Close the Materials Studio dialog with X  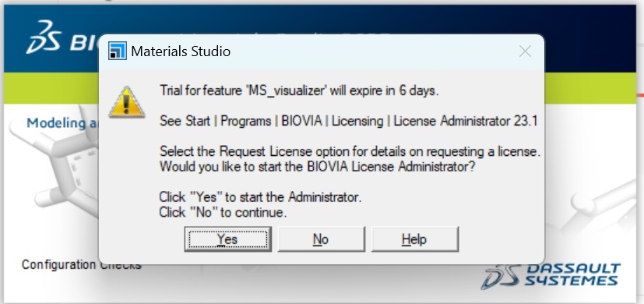coord(525,51)
